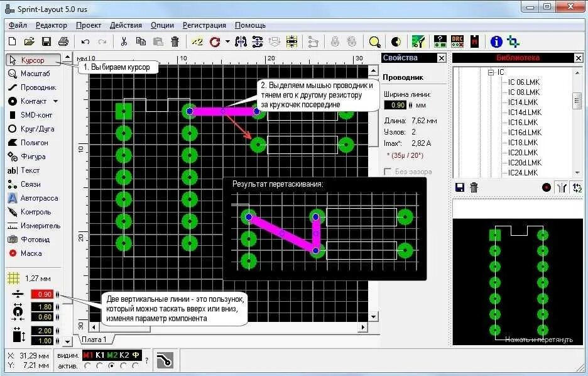Screen dimensions: 588x376
Task: Toggle visibility of layer M1
Action: point(88,355)
